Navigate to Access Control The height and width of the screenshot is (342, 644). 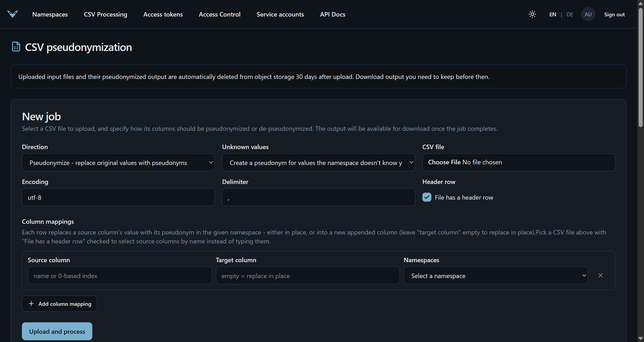click(220, 14)
